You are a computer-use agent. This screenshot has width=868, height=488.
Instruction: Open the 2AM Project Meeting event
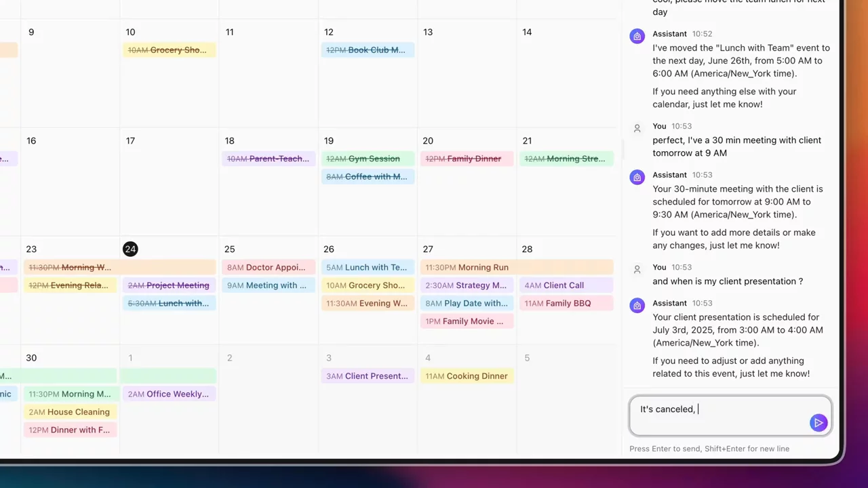click(x=170, y=285)
